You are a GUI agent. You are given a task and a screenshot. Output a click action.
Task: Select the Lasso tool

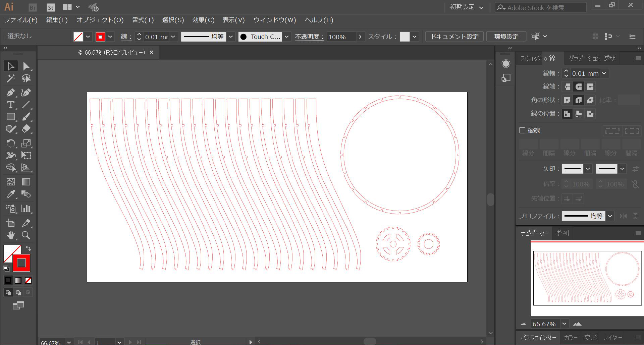(x=26, y=78)
